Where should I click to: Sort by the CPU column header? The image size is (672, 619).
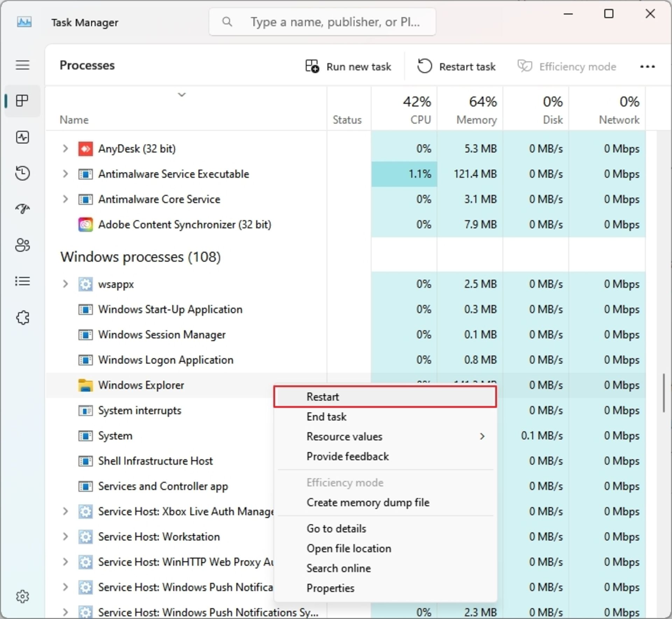point(404,109)
